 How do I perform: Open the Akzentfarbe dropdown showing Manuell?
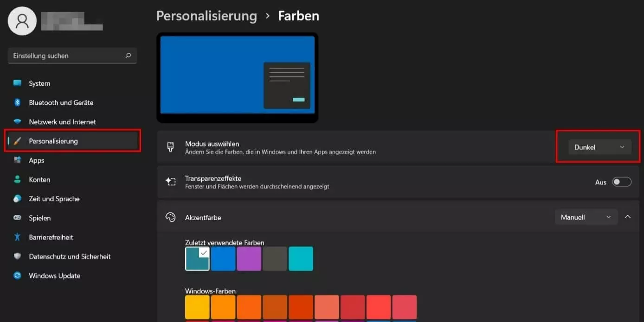tap(586, 217)
